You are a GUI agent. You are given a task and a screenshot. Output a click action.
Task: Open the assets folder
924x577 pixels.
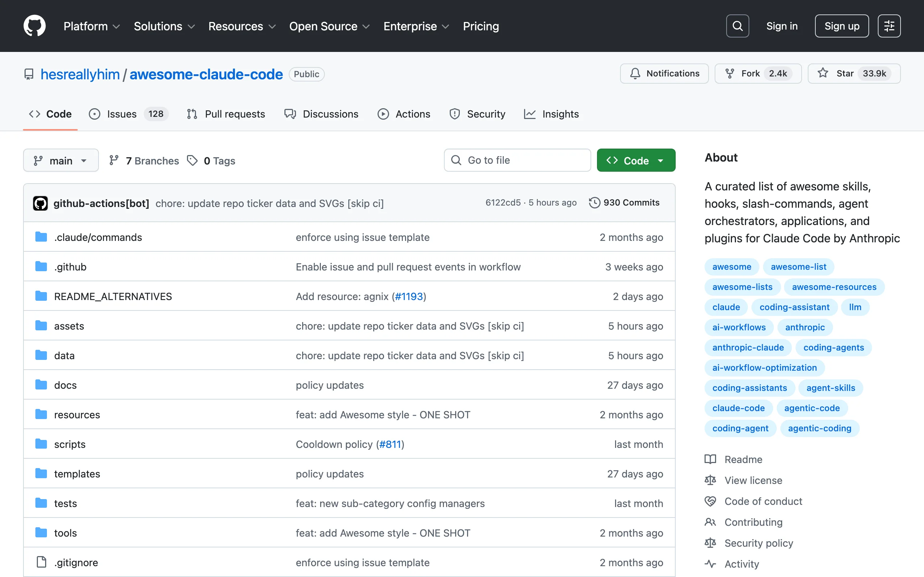[69, 326]
